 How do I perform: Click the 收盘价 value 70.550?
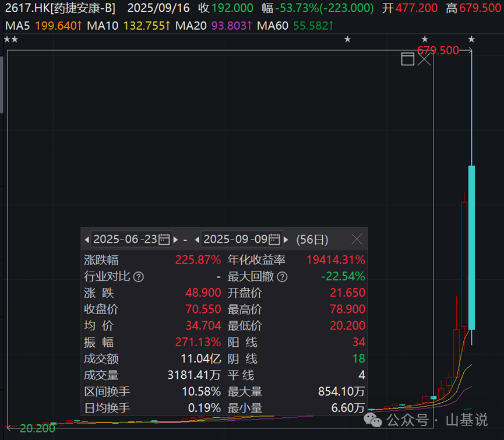click(203, 309)
